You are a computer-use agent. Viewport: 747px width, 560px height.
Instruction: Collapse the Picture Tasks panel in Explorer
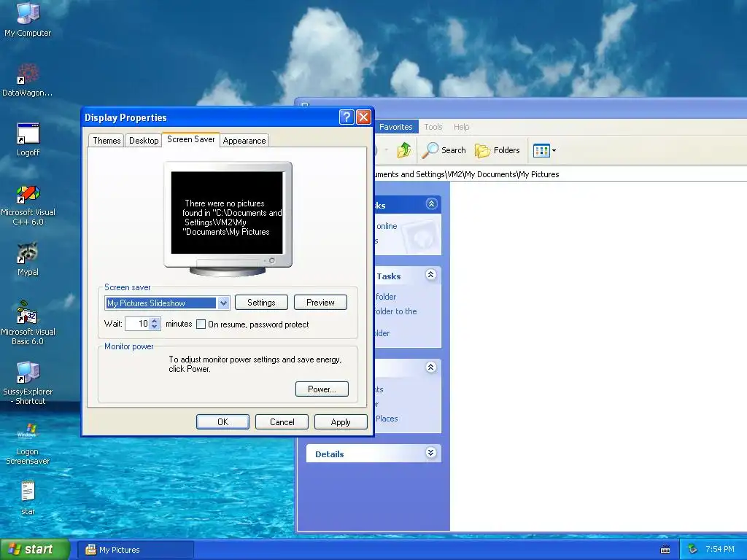point(431,204)
